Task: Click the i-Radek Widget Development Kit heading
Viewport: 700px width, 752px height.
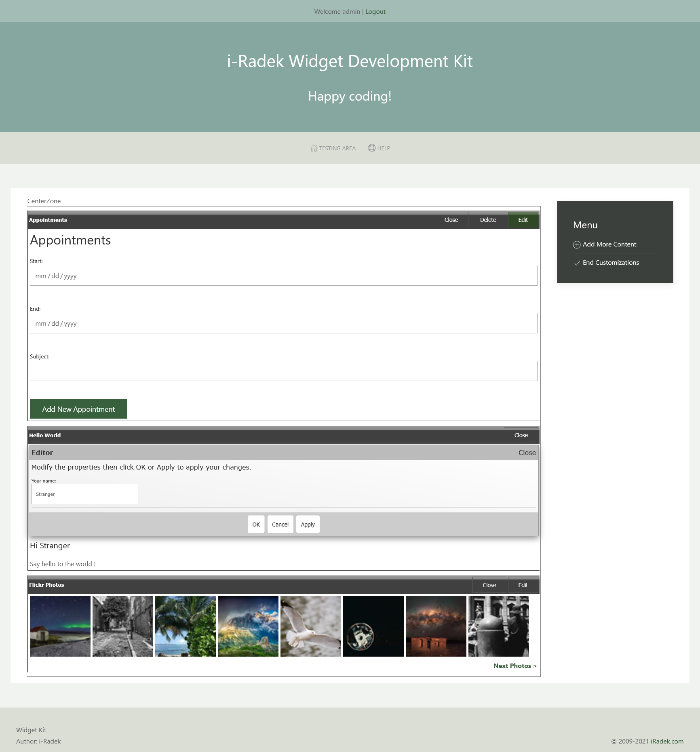Action: click(350, 61)
